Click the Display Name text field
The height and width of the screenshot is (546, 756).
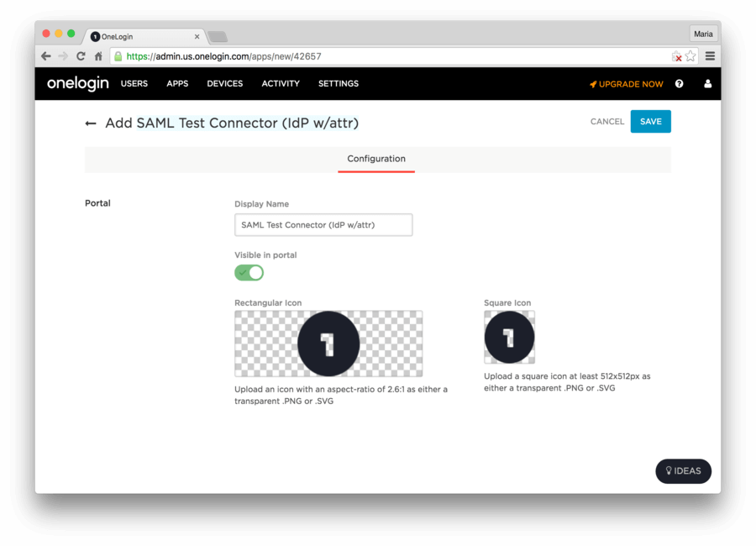click(x=323, y=225)
